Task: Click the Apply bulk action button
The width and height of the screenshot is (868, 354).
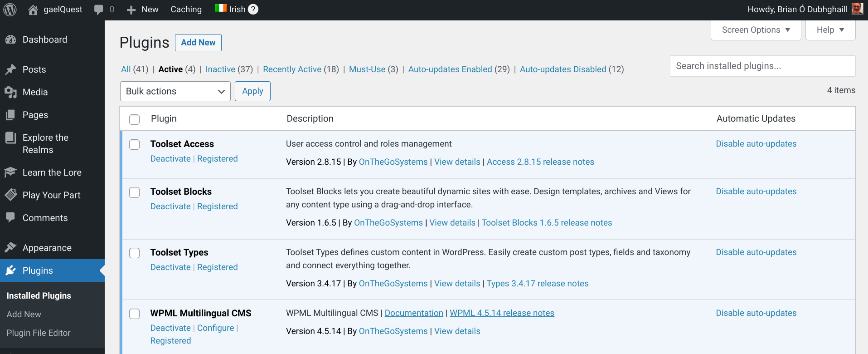Action: click(252, 91)
